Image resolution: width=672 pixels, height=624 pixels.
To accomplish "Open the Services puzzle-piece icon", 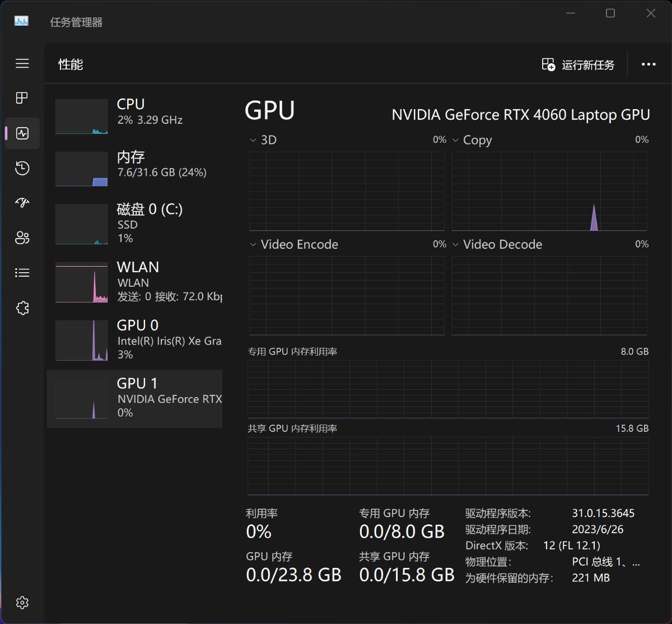I will pos(22,308).
